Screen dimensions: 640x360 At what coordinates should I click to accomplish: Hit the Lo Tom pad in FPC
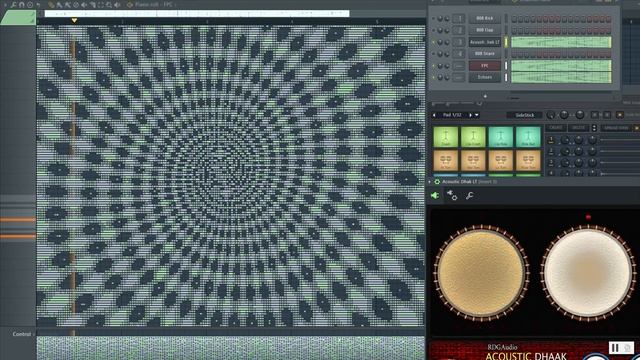coord(501,160)
